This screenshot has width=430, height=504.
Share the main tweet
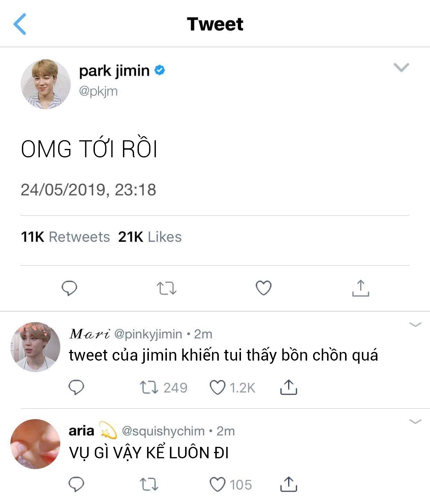pyautogui.click(x=360, y=288)
